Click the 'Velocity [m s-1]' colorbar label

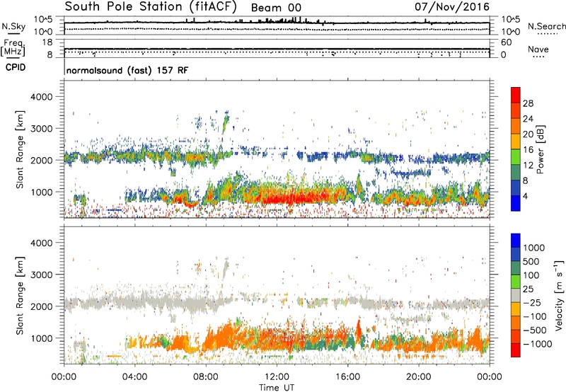coord(559,296)
